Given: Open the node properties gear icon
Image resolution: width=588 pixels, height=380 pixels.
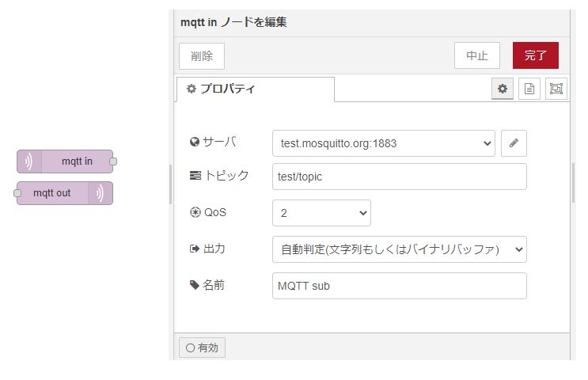Looking at the screenshot, I should pos(502,89).
